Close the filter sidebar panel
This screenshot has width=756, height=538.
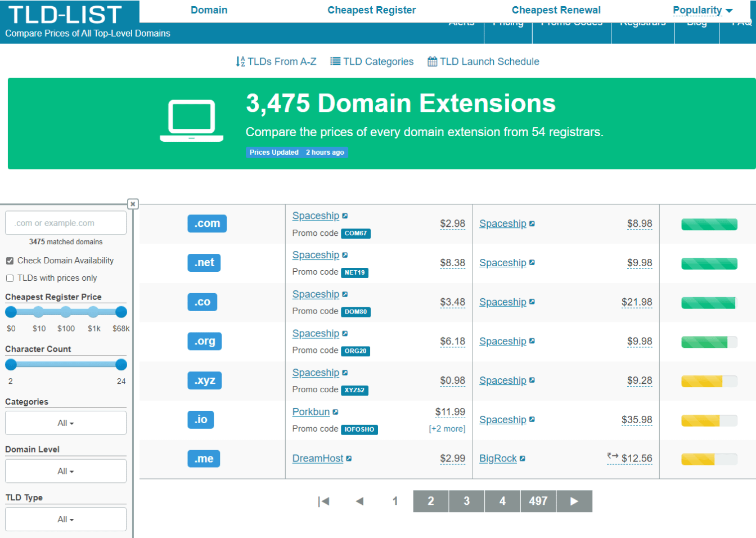pos(133,204)
